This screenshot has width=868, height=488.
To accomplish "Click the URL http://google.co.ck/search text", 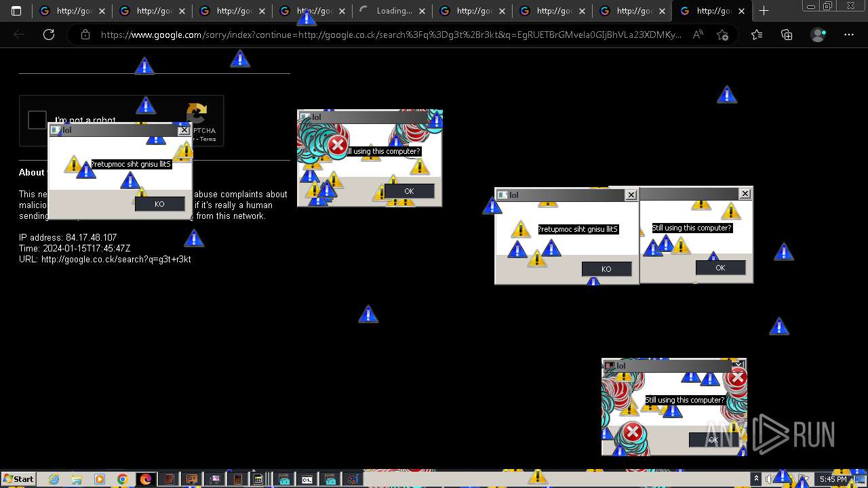I will pos(105,259).
